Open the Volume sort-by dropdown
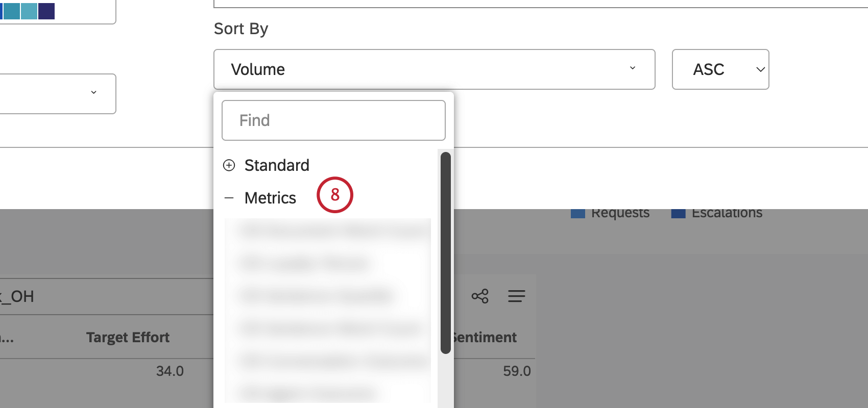Screen dimensions: 868x408 coord(434,69)
